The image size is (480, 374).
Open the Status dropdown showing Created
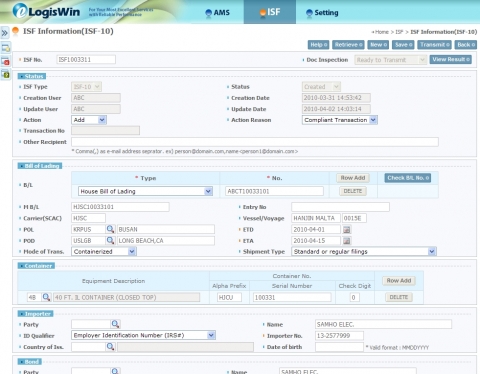[x=321, y=87]
